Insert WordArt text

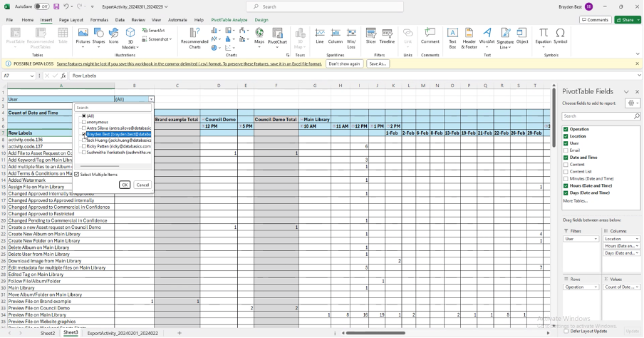click(487, 36)
